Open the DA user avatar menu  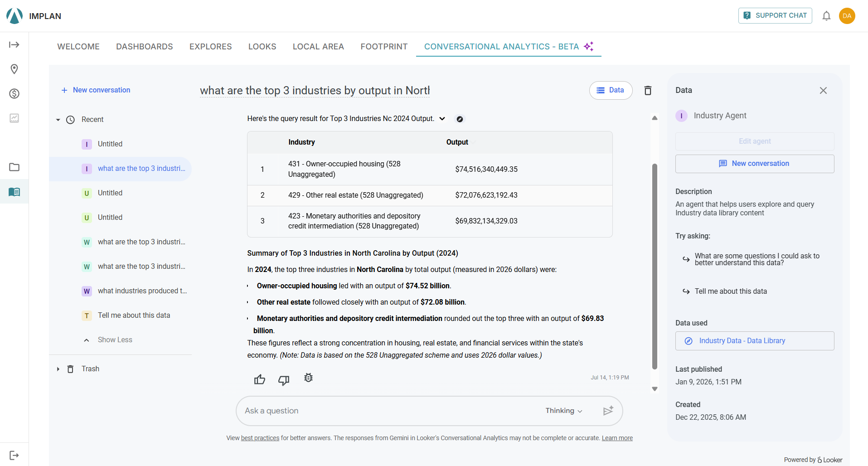847,16
